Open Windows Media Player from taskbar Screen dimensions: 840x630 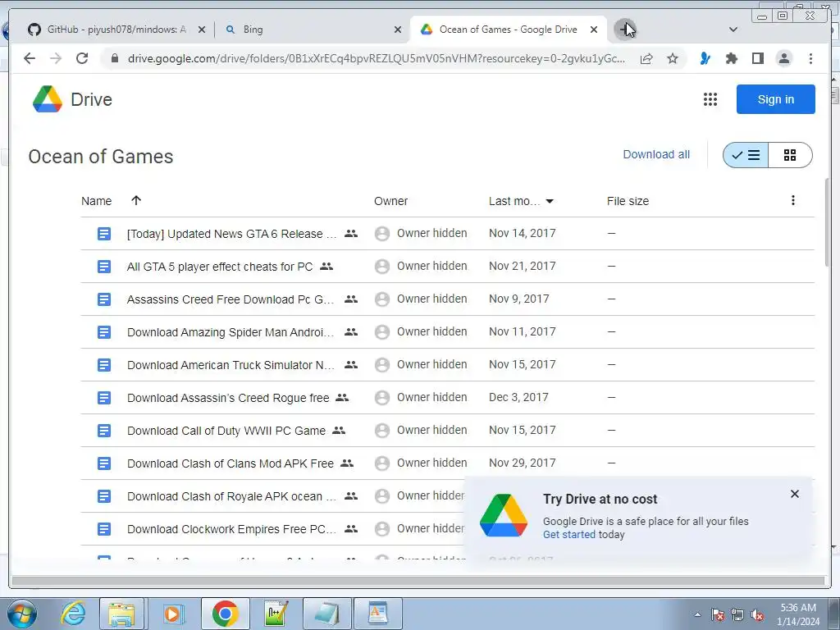pyautogui.click(x=173, y=614)
